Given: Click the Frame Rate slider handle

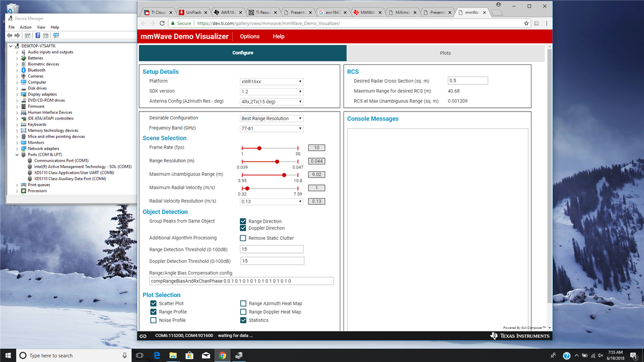Looking at the screenshot, I should [259, 148].
